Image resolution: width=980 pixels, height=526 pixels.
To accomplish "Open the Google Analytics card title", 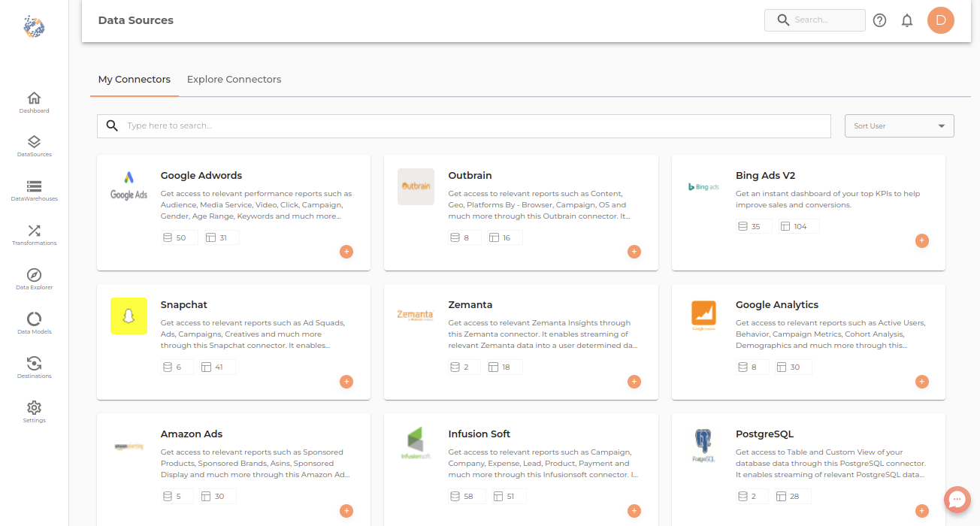I will click(x=777, y=305).
